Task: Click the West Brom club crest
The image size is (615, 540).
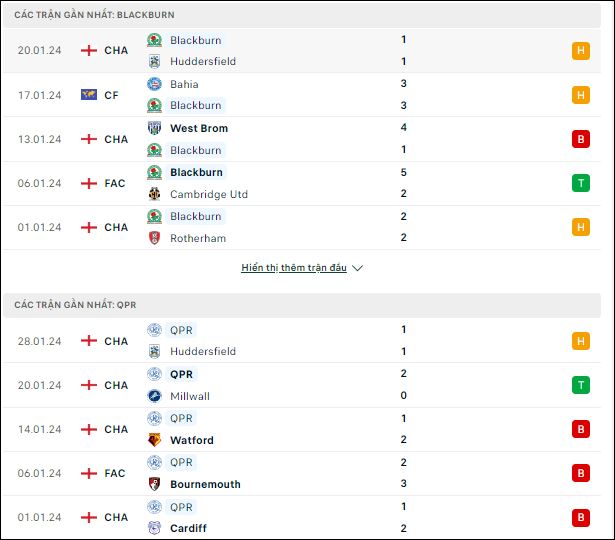Action: pos(155,128)
